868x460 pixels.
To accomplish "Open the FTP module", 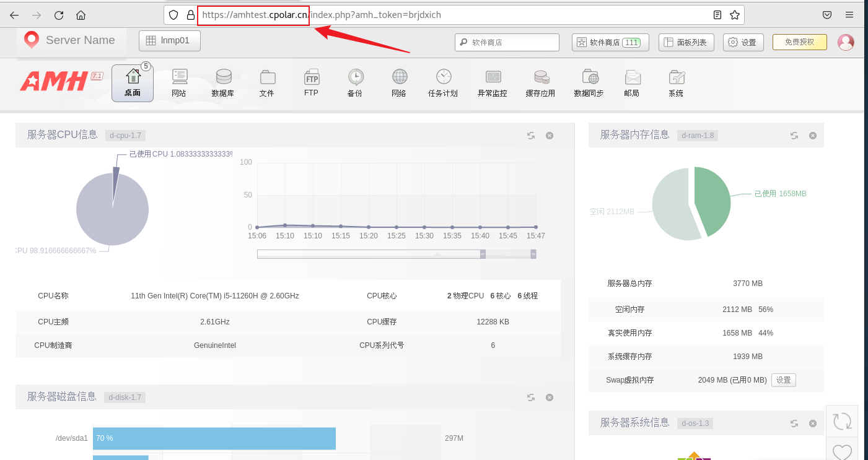I will point(312,83).
